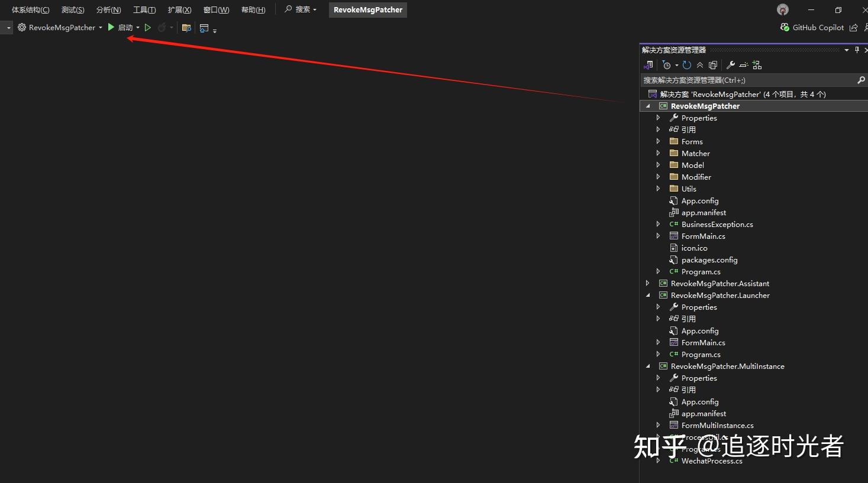Open Solution Explorer Properties wrench icon

pyautogui.click(x=732, y=65)
